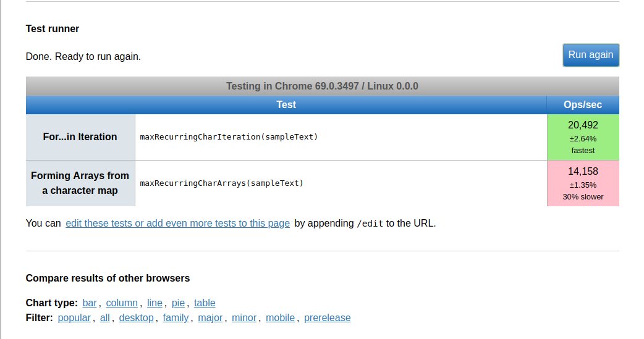The image size is (644, 339).
Task: Switch chart type to column
Action: (x=122, y=303)
